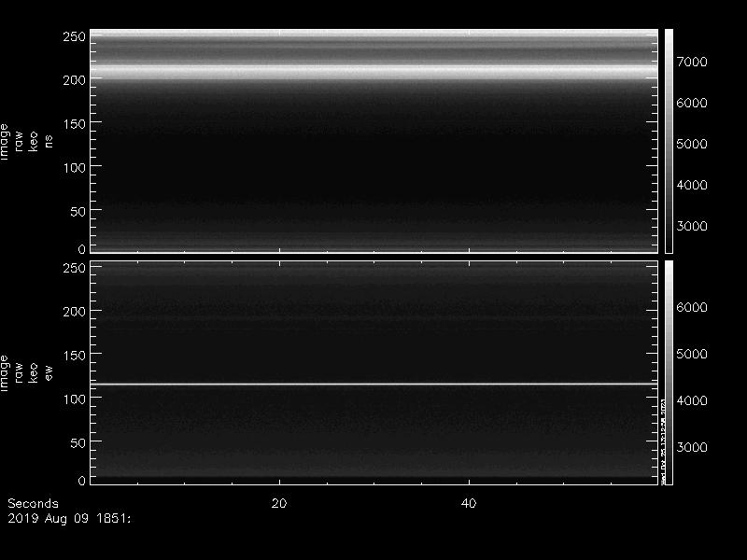Click the 250 tick label on the ew keogram axis
747x560 pixels.
(x=75, y=268)
